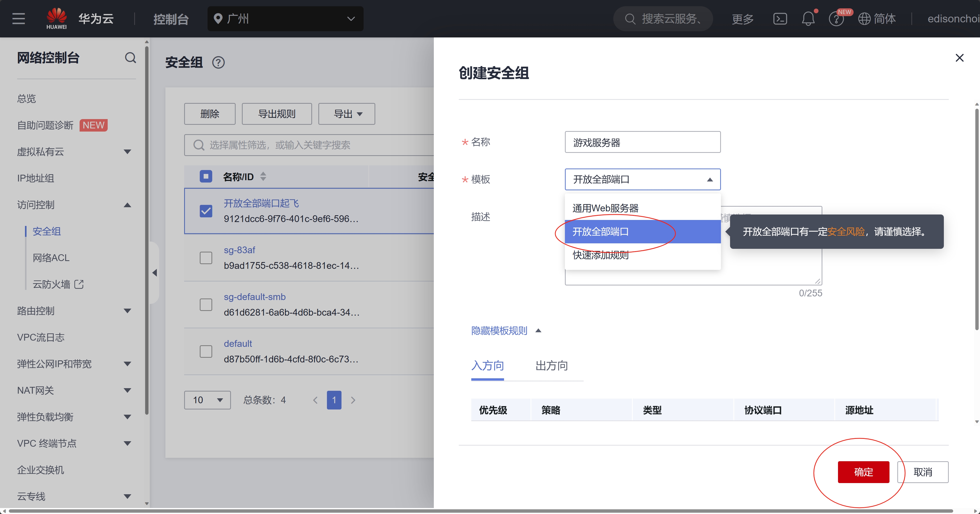
Task: Go to next page arrow
Action: click(353, 400)
